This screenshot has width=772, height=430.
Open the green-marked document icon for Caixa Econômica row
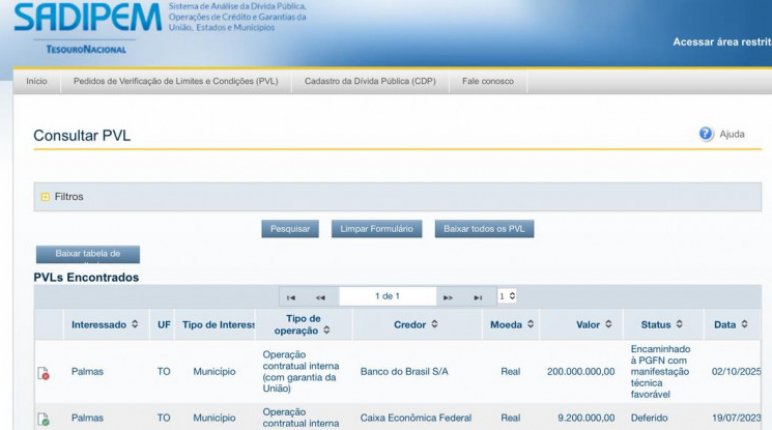pyautogui.click(x=43, y=419)
